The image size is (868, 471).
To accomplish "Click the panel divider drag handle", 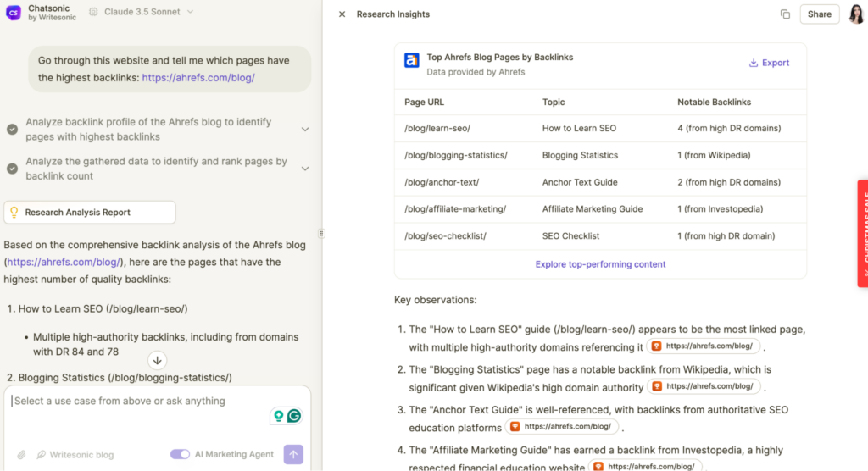I will [321, 234].
